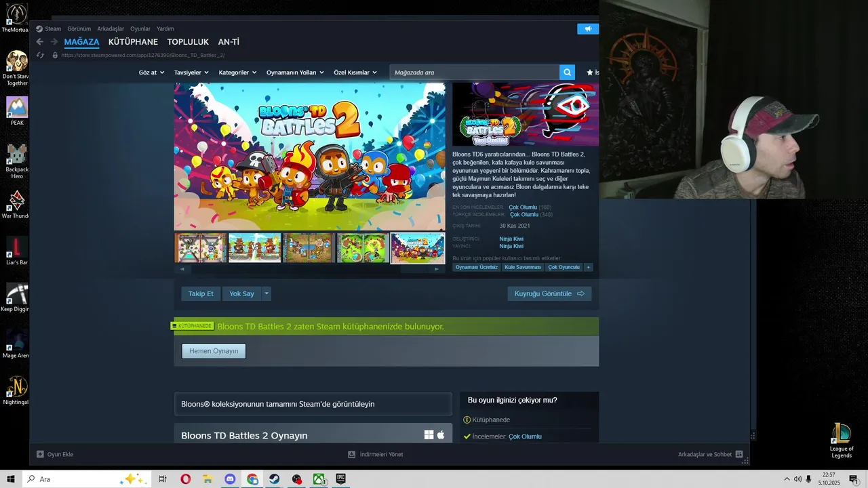Open the Arkadaşlar menu
This screenshot has height=488, width=868.
tap(111, 28)
